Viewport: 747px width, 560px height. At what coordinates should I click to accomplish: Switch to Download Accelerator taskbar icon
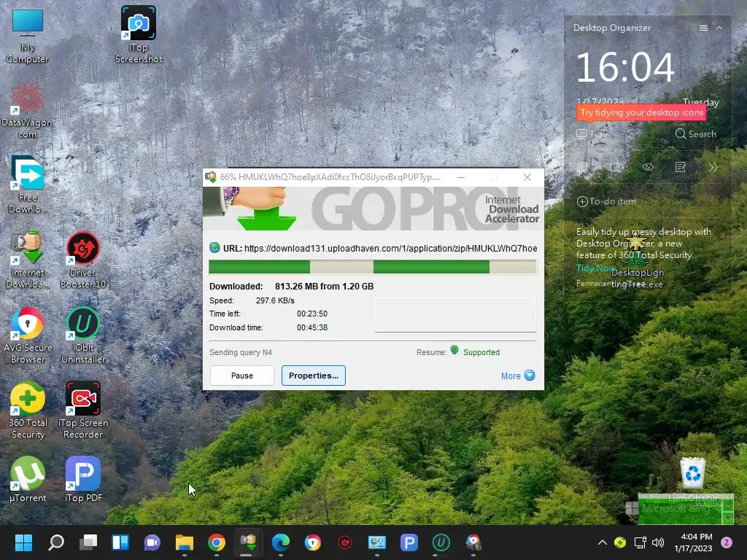pyautogui.click(x=248, y=542)
